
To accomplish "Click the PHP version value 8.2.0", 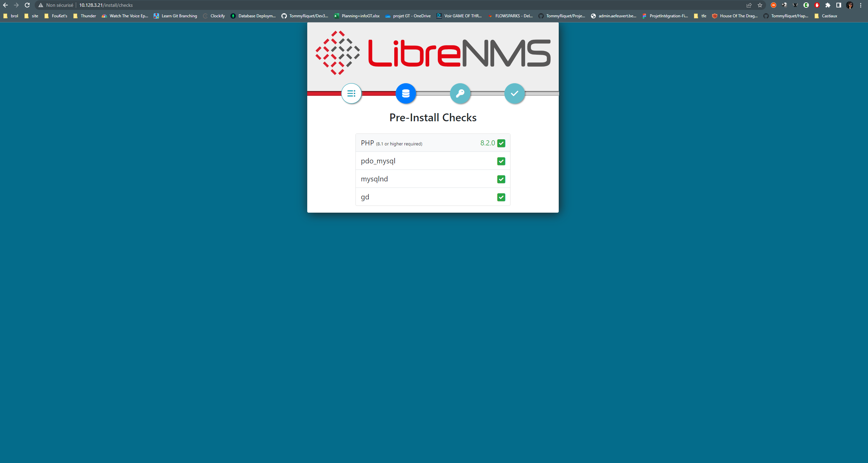I will click(x=488, y=143).
